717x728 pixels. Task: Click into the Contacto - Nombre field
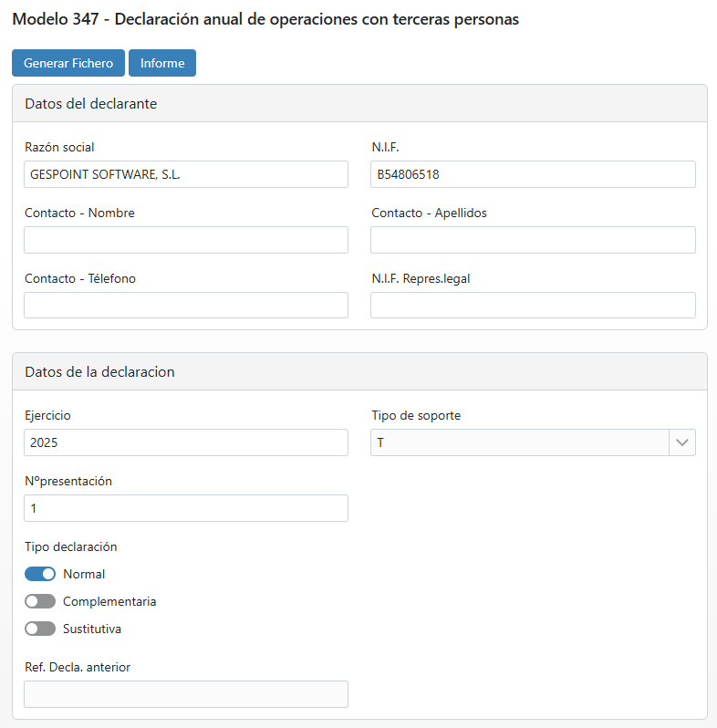[x=186, y=240]
